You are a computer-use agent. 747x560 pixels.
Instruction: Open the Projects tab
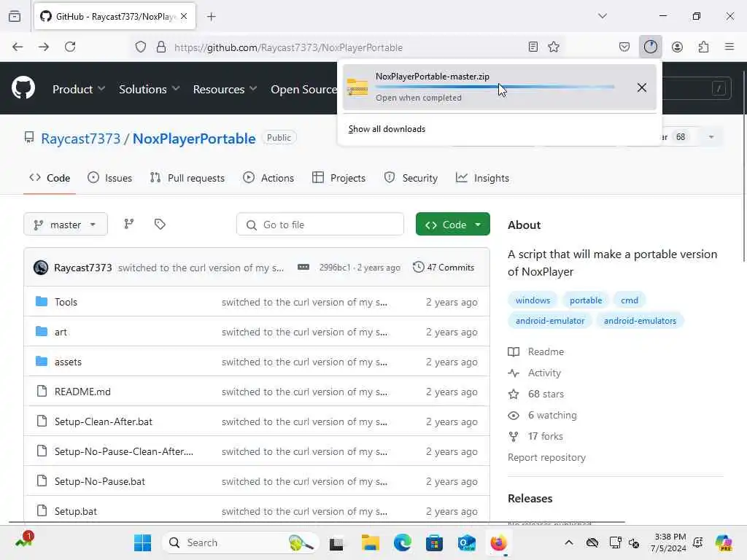click(x=338, y=178)
